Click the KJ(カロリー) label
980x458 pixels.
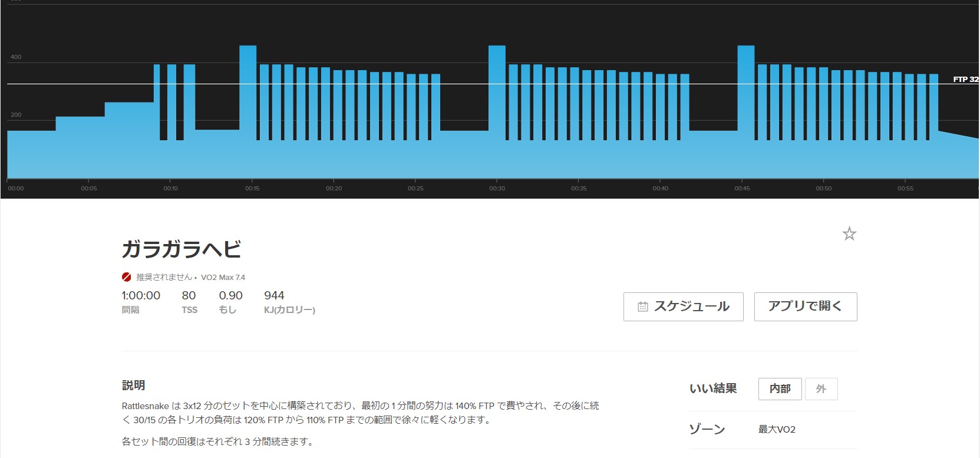point(289,310)
